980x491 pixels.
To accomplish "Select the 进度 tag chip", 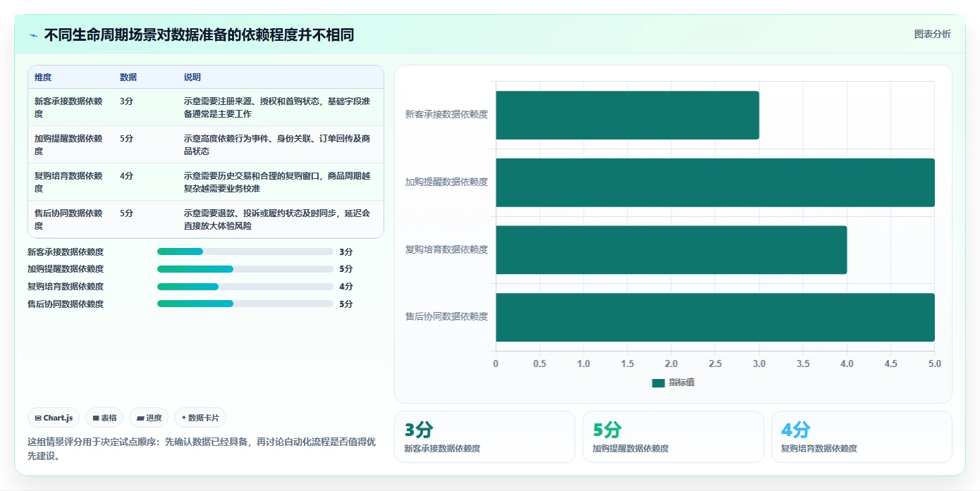I will 149,418.
